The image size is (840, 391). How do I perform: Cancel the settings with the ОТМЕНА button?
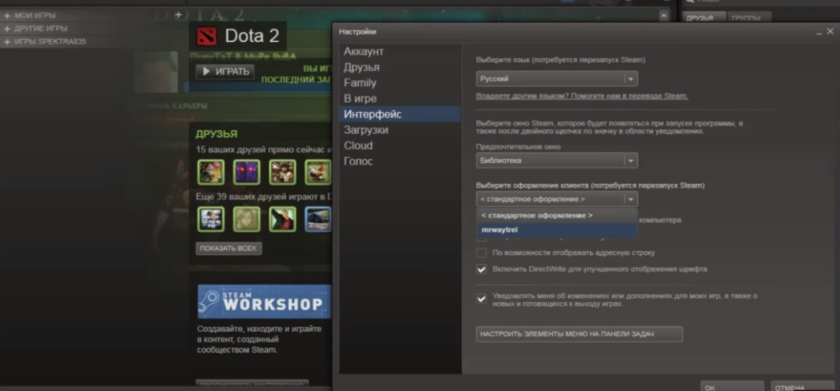[802, 386]
